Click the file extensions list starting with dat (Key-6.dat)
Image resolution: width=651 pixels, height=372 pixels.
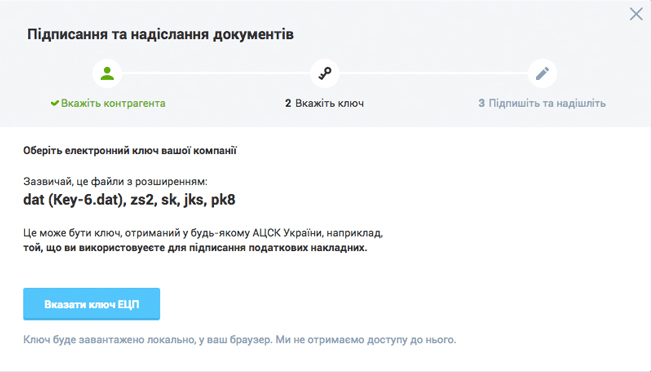point(129,200)
